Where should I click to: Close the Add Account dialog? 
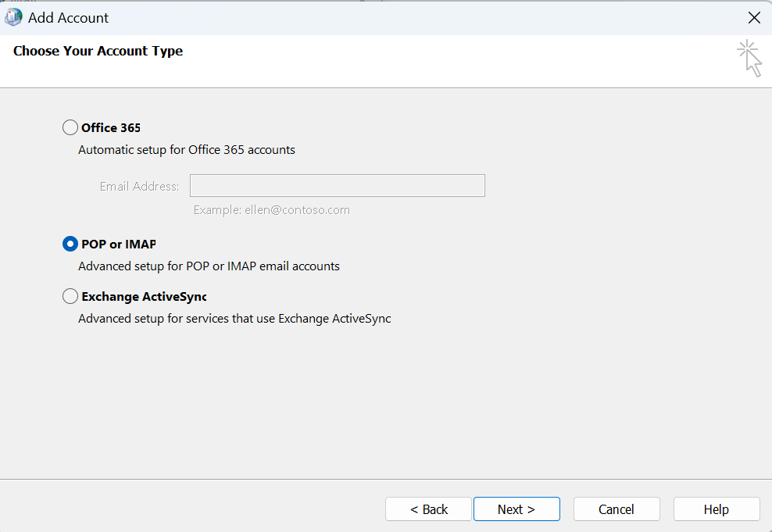click(x=753, y=17)
